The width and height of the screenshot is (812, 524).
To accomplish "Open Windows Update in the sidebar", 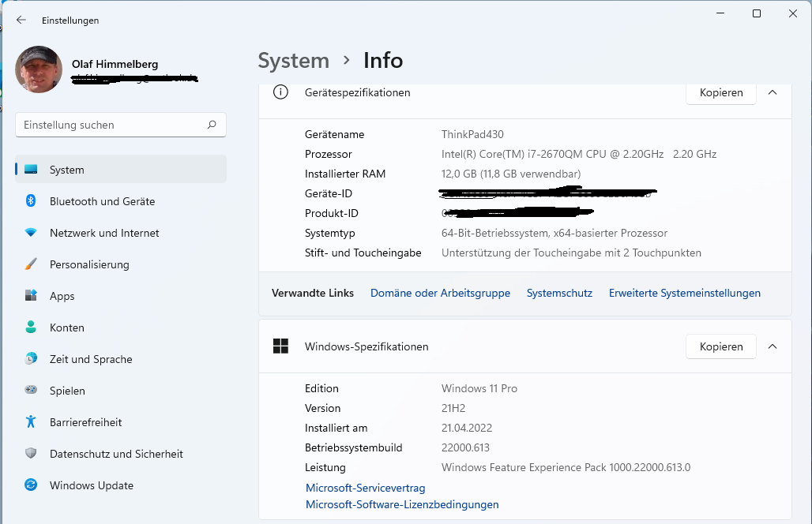I will click(121, 485).
